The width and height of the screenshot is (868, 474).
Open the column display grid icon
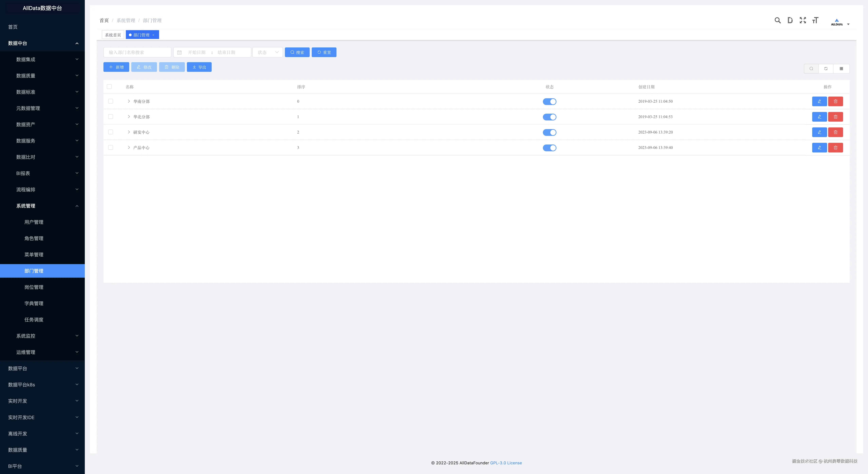pos(841,69)
